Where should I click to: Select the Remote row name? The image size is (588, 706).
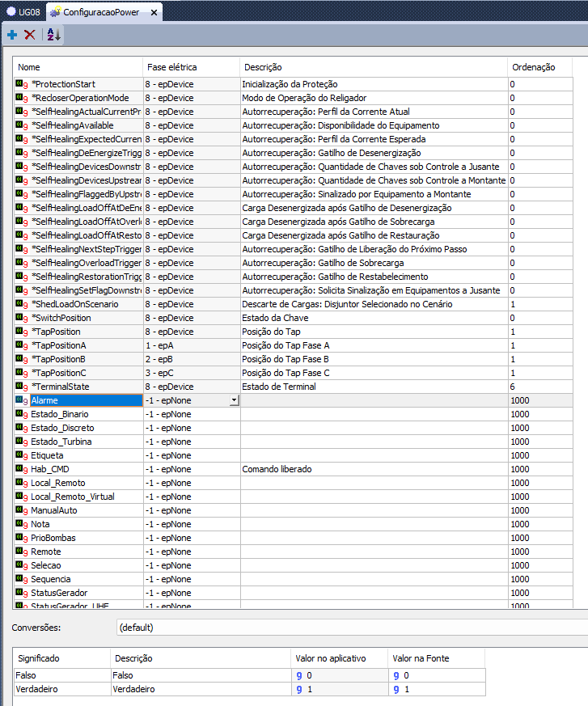click(45, 552)
